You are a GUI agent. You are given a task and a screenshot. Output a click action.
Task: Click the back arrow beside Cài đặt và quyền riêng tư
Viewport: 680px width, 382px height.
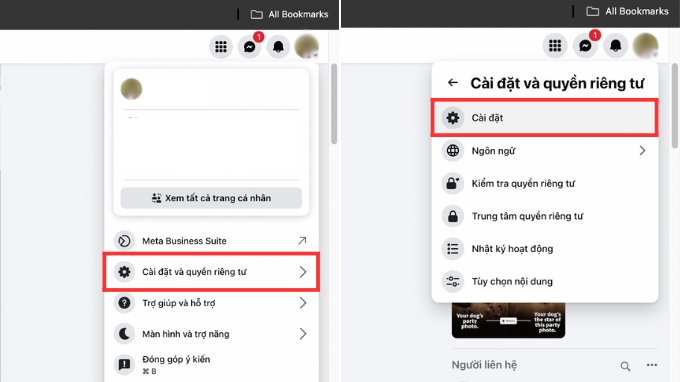coord(453,82)
